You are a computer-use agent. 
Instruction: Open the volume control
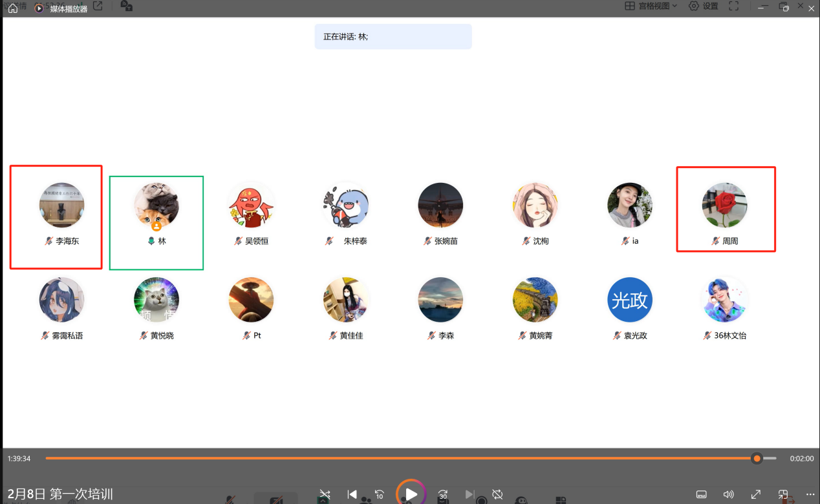pos(729,494)
